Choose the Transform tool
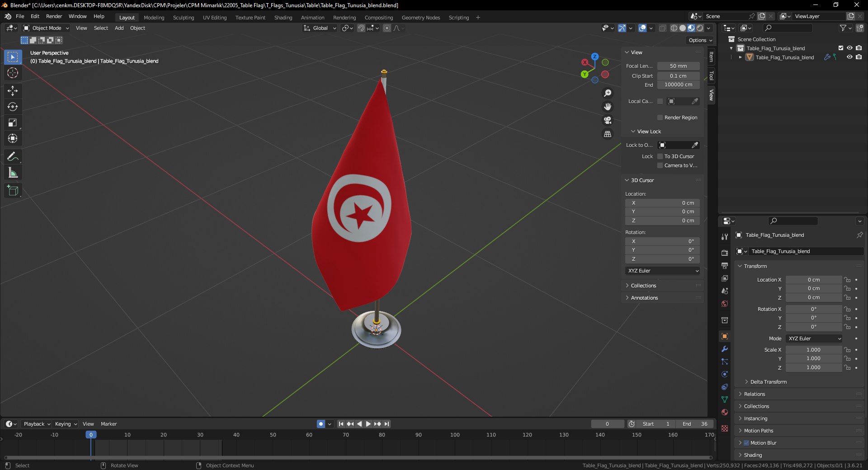The image size is (868, 470). pos(13,138)
